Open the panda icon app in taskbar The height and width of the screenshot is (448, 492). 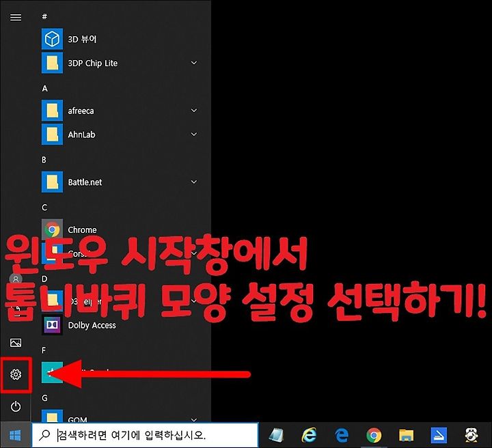pos(471,435)
